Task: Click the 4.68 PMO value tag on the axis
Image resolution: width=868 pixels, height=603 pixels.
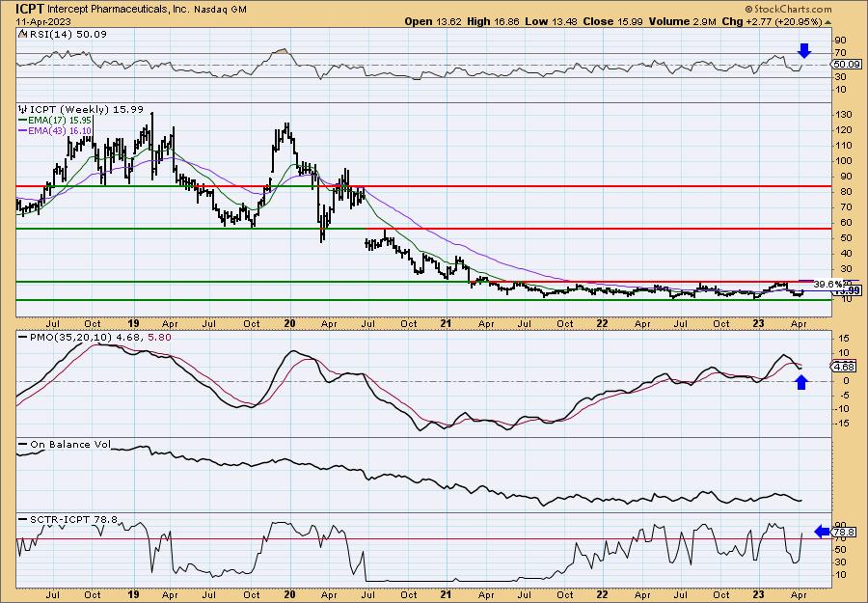Action: click(845, 367)
